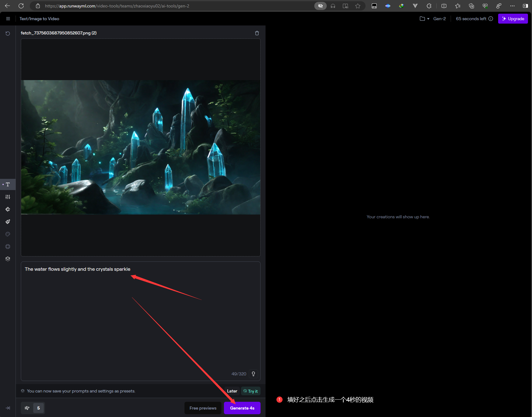The height and width of the screenshot is (417, 532).
Task: Click the browser profile/feedback icon
Action: pyautogui.click(x=499, y=6)
